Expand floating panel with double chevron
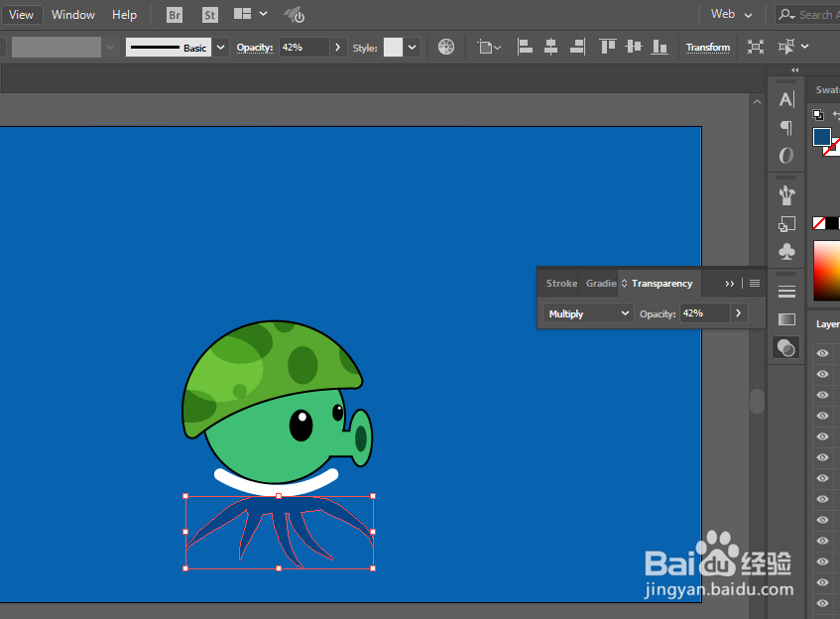The height and width of the screenshot is (619, 840). tap(729, 284)
